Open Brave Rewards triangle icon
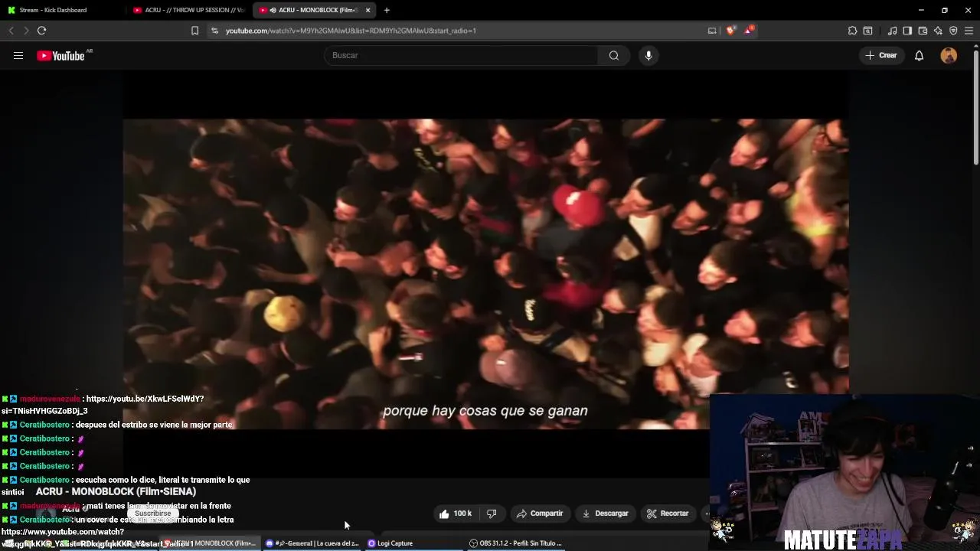 (748, 31)
